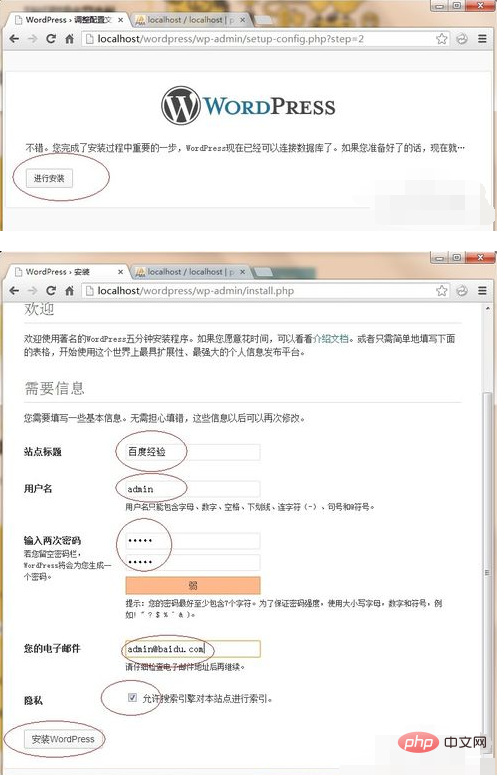Screen dimensions: 497x775
Task: Click Back arrow in install.php browser window
Action: coord(14,291)
